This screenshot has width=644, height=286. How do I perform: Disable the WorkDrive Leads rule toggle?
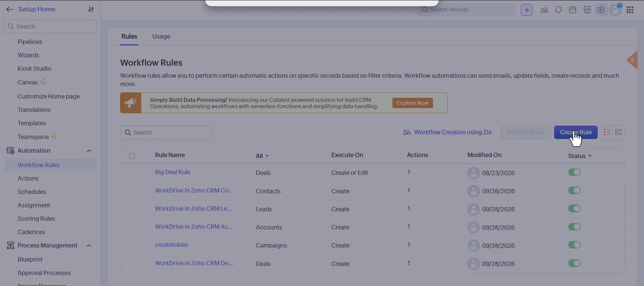(x=574, y=209)
